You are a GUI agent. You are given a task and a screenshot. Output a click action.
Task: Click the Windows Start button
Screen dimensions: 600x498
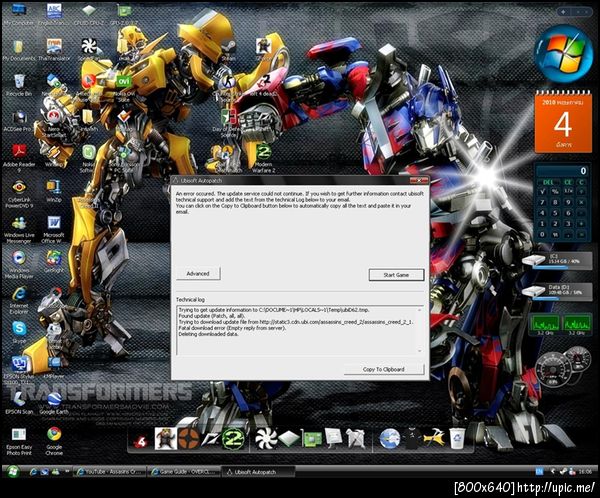13,471
